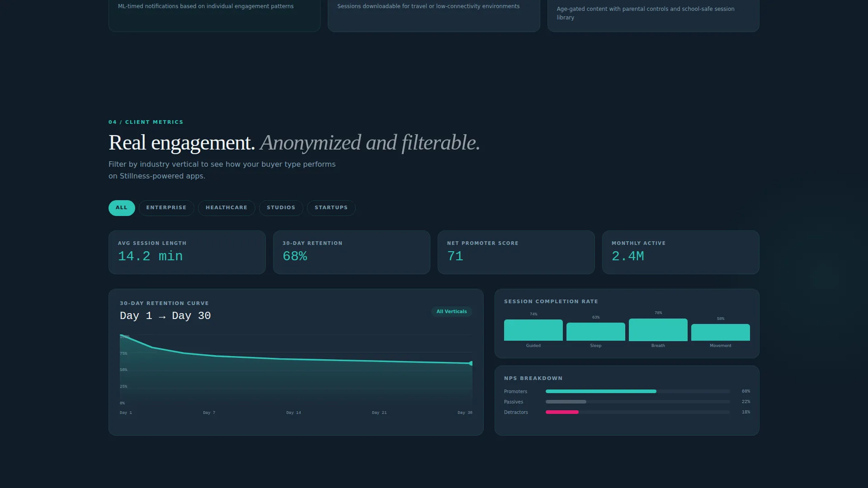Viewport: 868px width, 488px height.
Task: Filter metrics by Enterprise vertical
Action: (166, 208)
